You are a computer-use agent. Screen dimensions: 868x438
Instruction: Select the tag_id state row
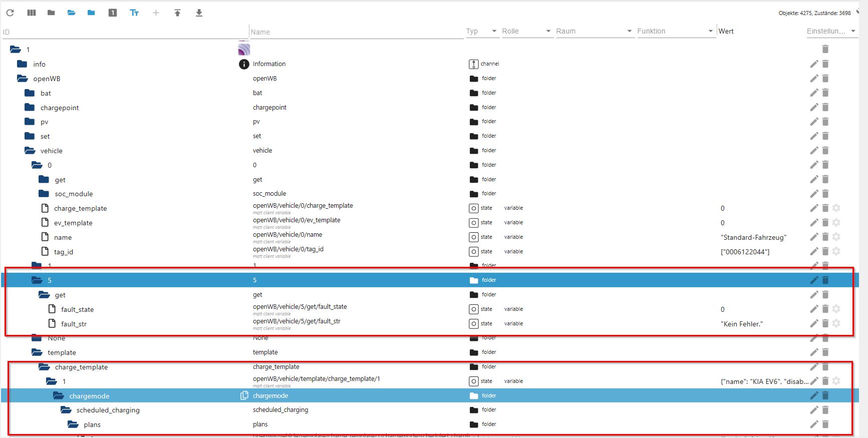(430, 252)
